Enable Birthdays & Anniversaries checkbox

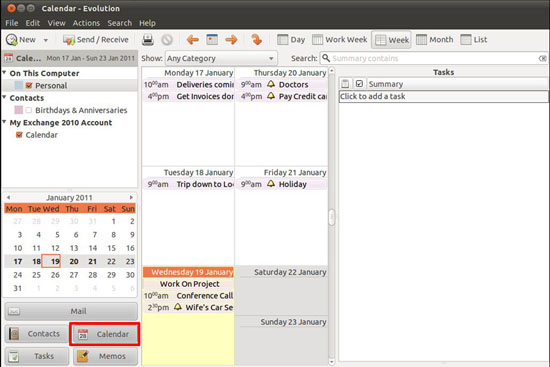pos(28,110)
